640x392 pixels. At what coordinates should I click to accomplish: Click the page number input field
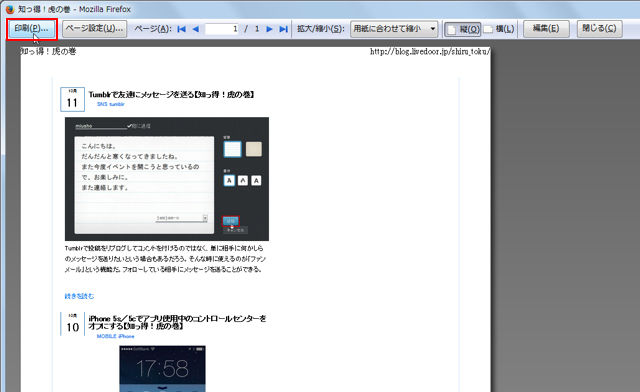click(x=222, y=29)
